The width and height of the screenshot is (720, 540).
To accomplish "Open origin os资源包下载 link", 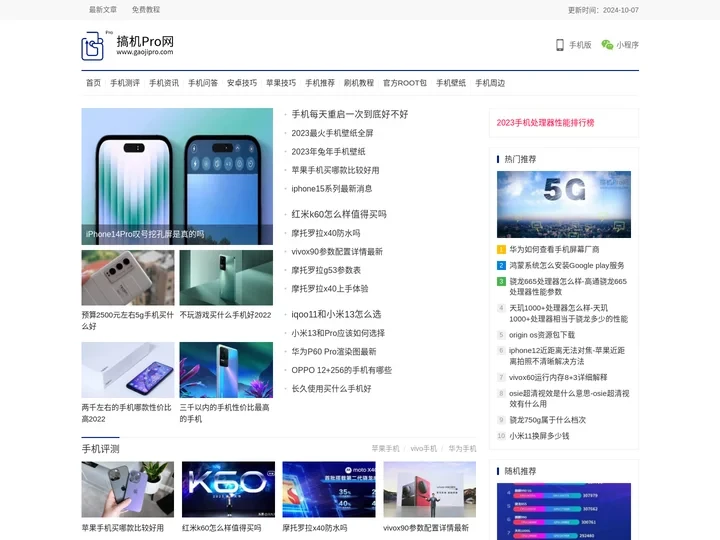I will click(x=542, y=335).
